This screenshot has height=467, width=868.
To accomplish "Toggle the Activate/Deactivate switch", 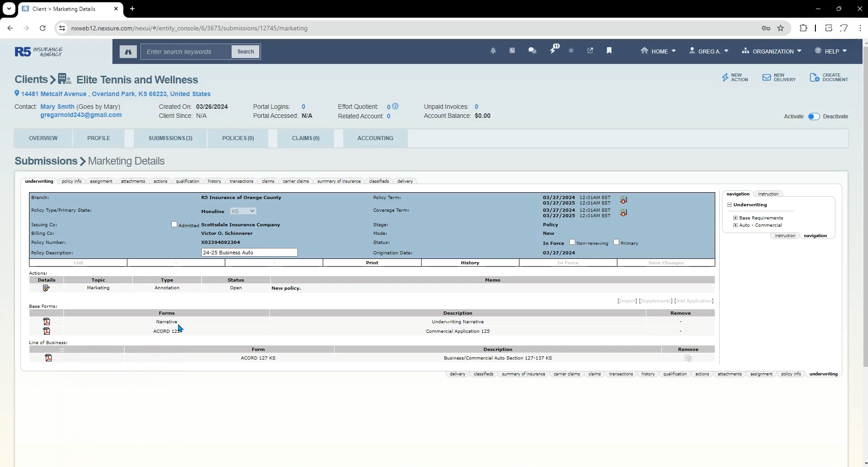I will pyautogui.click(x=814, y=117).
